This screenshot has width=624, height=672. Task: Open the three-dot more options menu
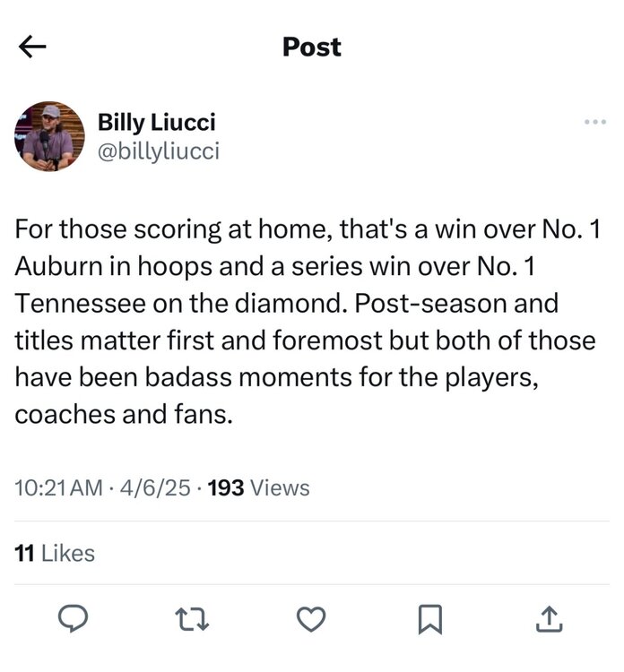[594, 122]
